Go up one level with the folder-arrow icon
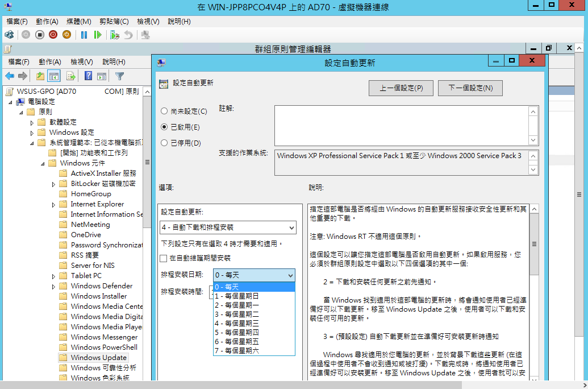This screenshot has width=588, height=389. click(x=40, y=76)
